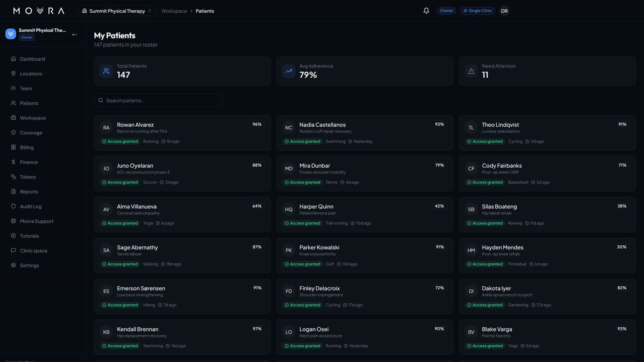Image resolution: width=644 pixels, height=362 pixels.
Task: Click the Owner badge in header
Action: click(446, 11)
